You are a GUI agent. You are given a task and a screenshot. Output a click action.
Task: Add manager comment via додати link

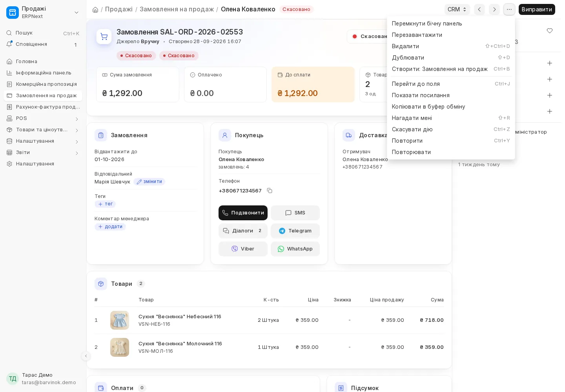point(110,227)
